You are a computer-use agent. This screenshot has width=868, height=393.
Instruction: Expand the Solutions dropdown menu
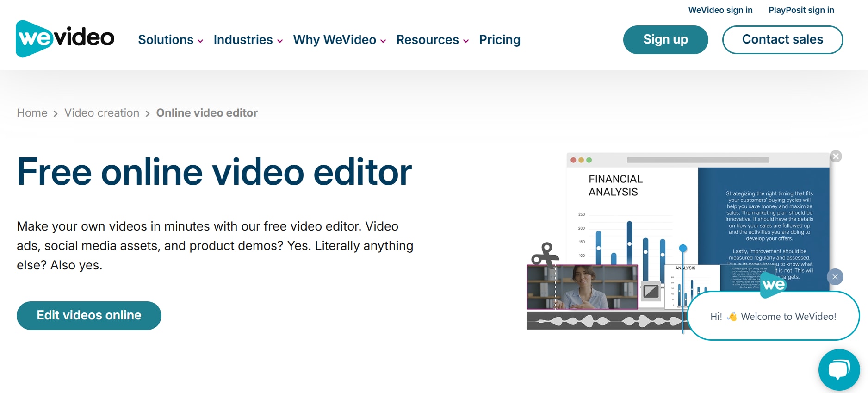[171, 40]
